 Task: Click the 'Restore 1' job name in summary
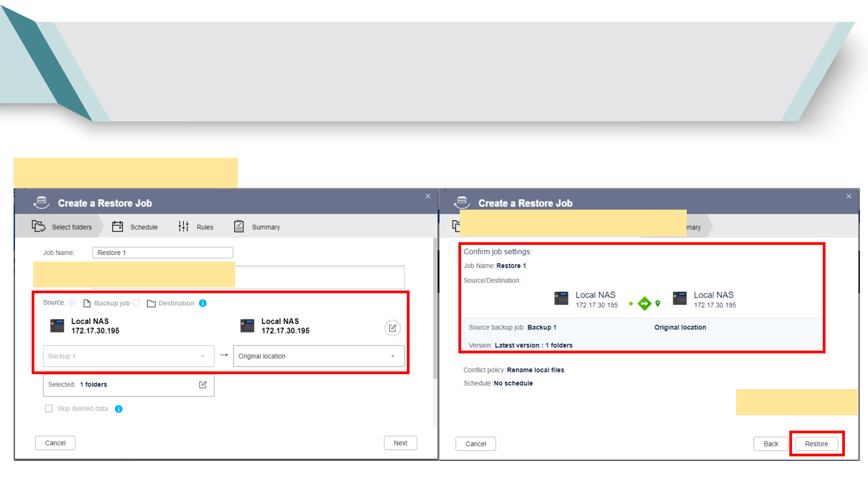coord(511,266)
